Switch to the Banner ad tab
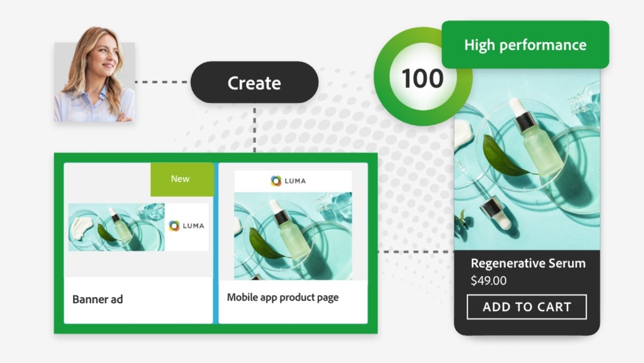 [x=97, y=300]
